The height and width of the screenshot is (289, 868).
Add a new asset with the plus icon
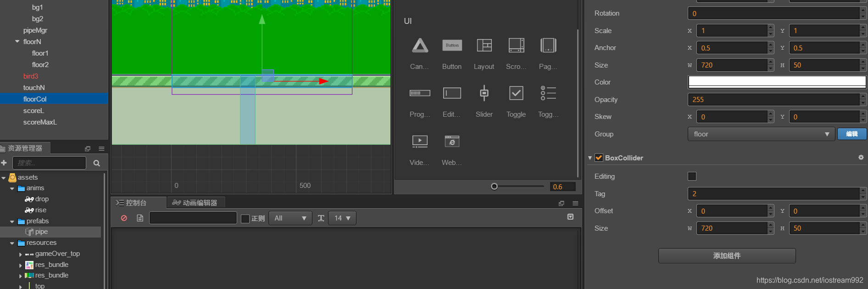pos(4,163)
